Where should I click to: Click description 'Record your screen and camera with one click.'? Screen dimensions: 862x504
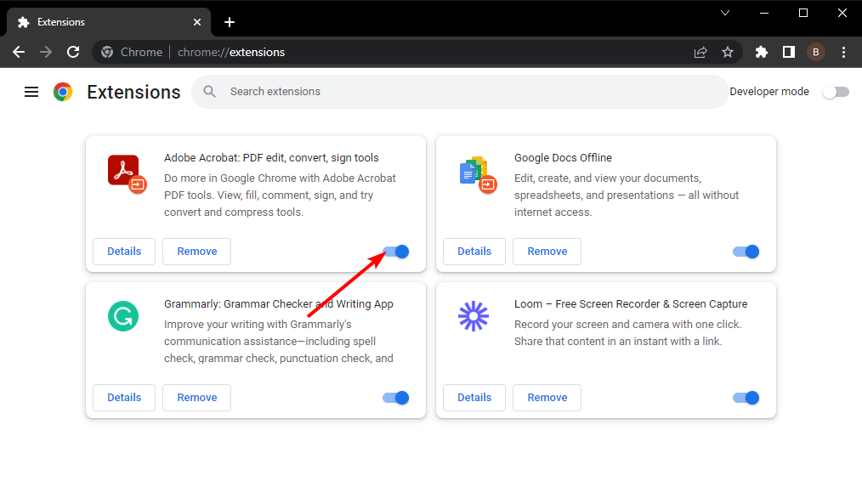628,325
